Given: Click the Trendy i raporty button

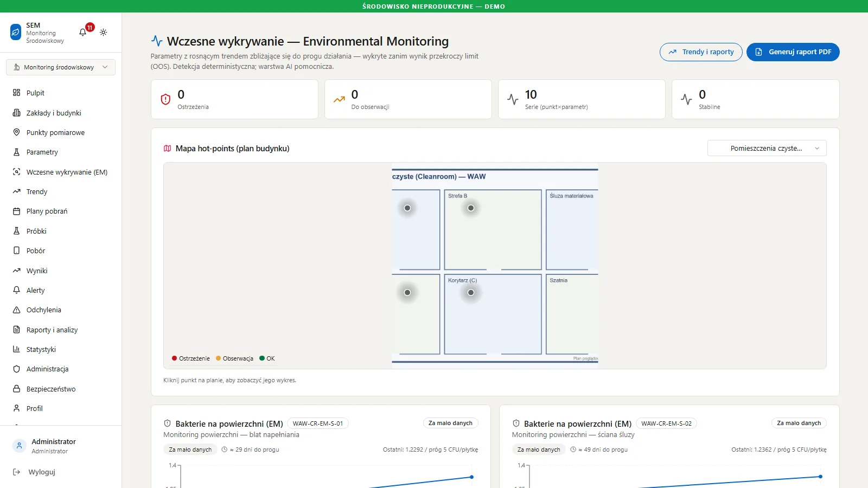Looking at the screenshot, I should click(701, 52).
